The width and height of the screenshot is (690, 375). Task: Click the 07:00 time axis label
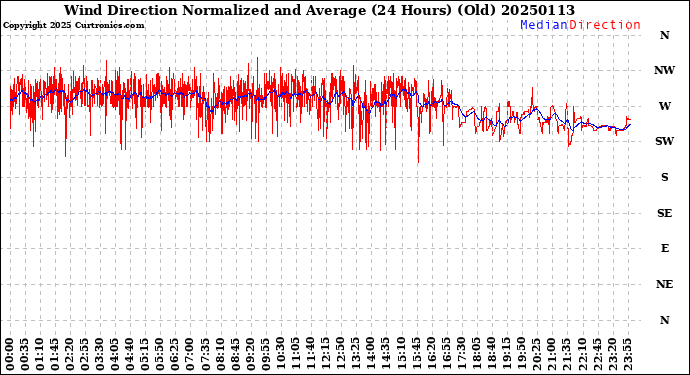coord(190,354)
